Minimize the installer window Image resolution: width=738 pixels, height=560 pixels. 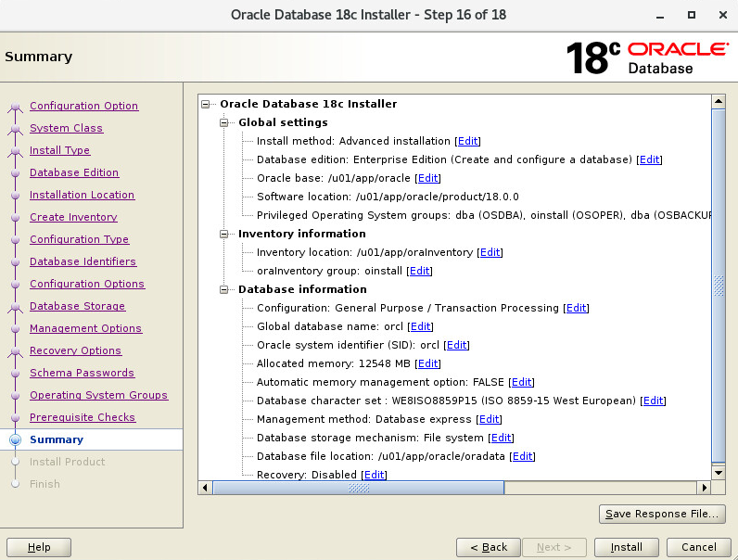point(660,16)
